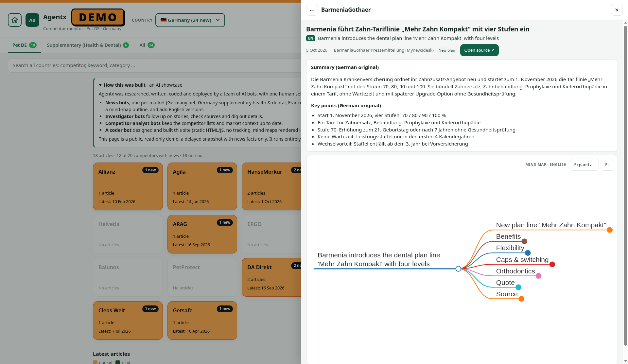Expand the Source node dot
The width and height of the screenshot is (628, 364).
point(521,299)
